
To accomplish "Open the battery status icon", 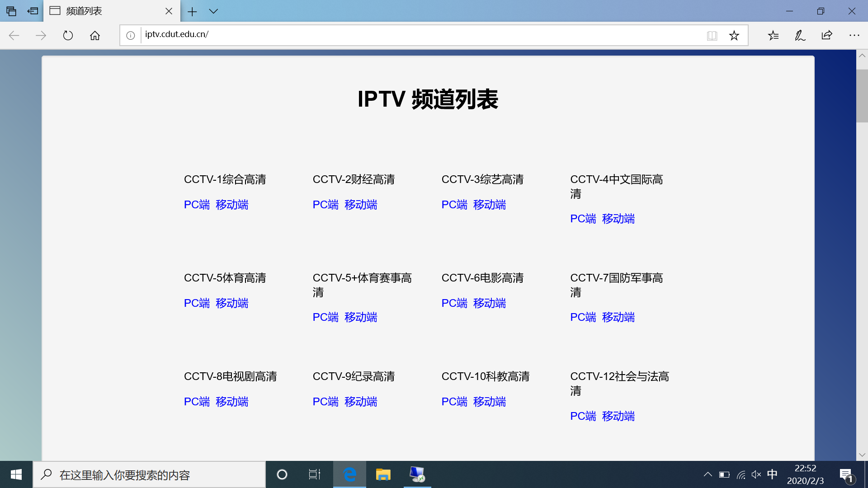I will click(724, 474).
